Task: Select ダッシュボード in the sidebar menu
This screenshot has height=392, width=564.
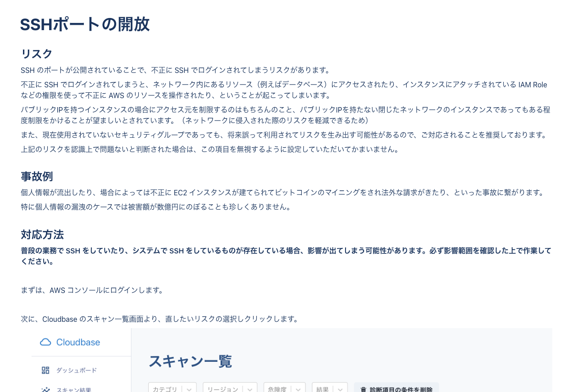Action: tap(76, 370)
